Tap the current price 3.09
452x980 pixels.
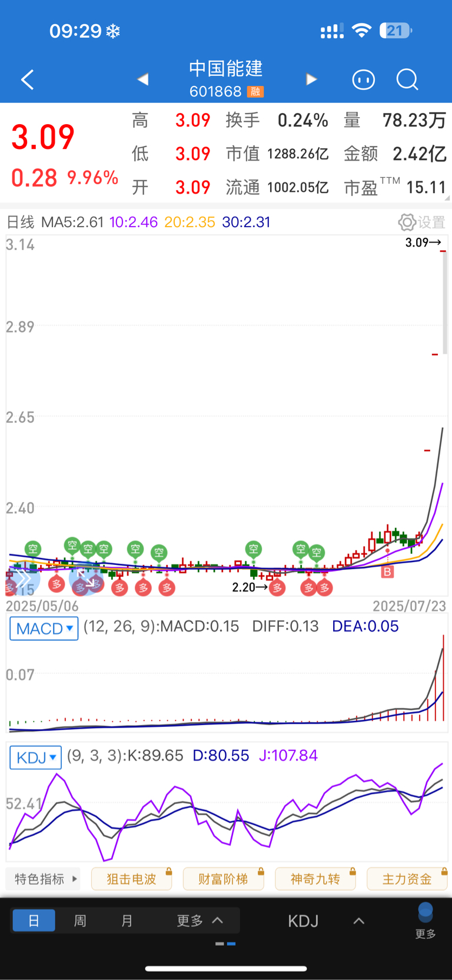click(x=43, y=137)
